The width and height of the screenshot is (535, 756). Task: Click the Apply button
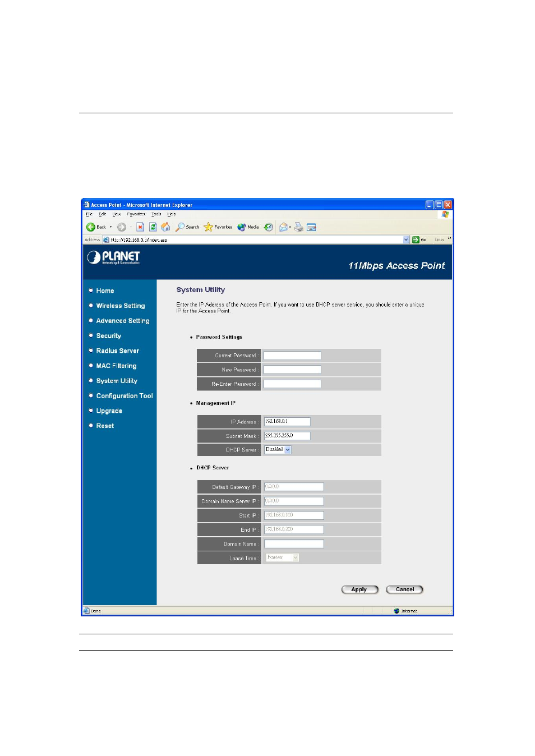coord(359,589)
